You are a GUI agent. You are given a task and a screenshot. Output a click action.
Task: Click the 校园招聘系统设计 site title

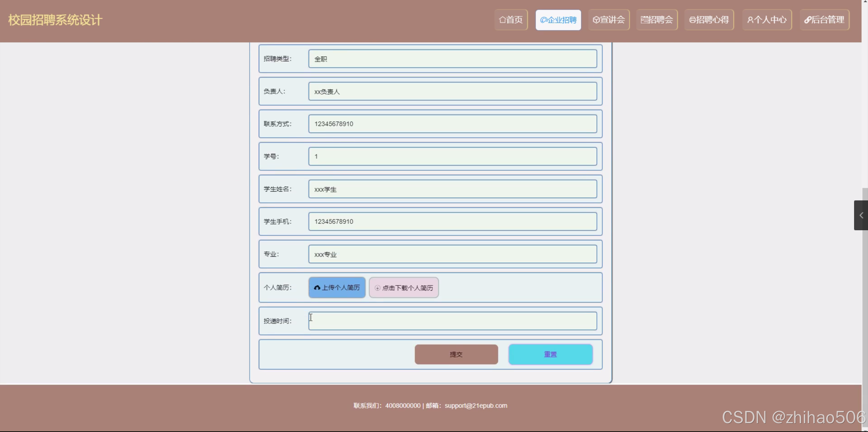[x=55, y=20]
